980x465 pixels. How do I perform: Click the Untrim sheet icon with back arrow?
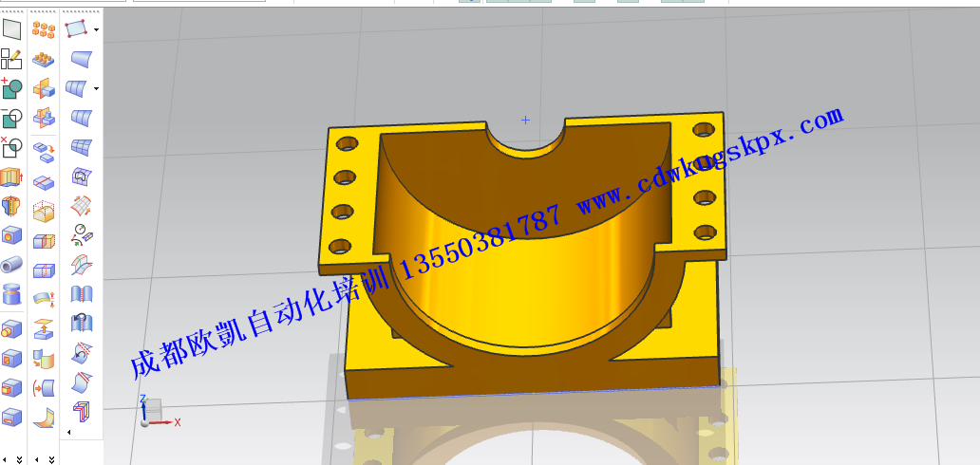click(x=82, y=352)
